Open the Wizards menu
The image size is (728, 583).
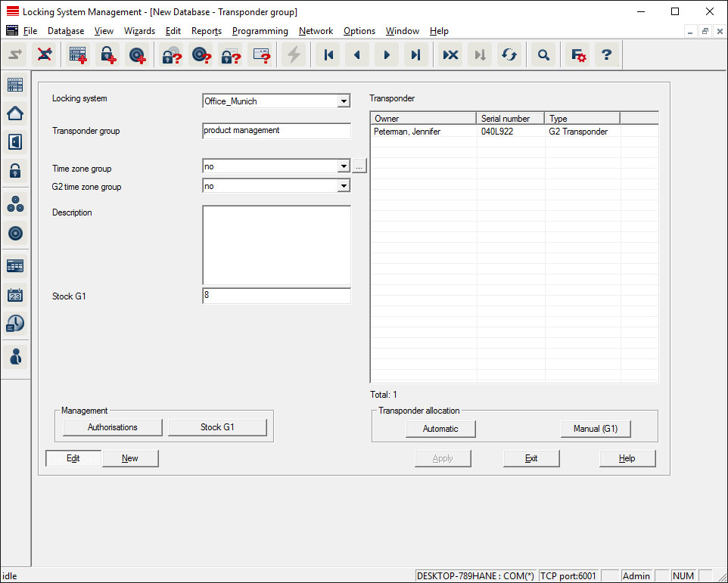(139, 31)
